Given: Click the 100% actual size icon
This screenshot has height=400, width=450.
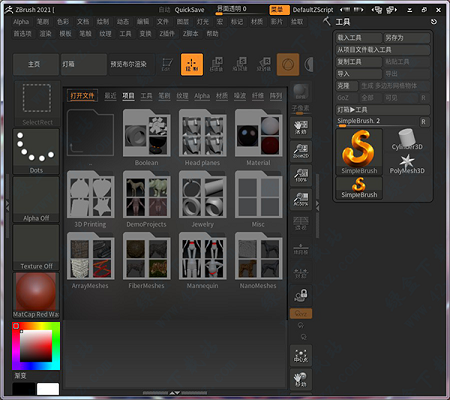Looking at the screenshot, I should (x=301, y=175).
